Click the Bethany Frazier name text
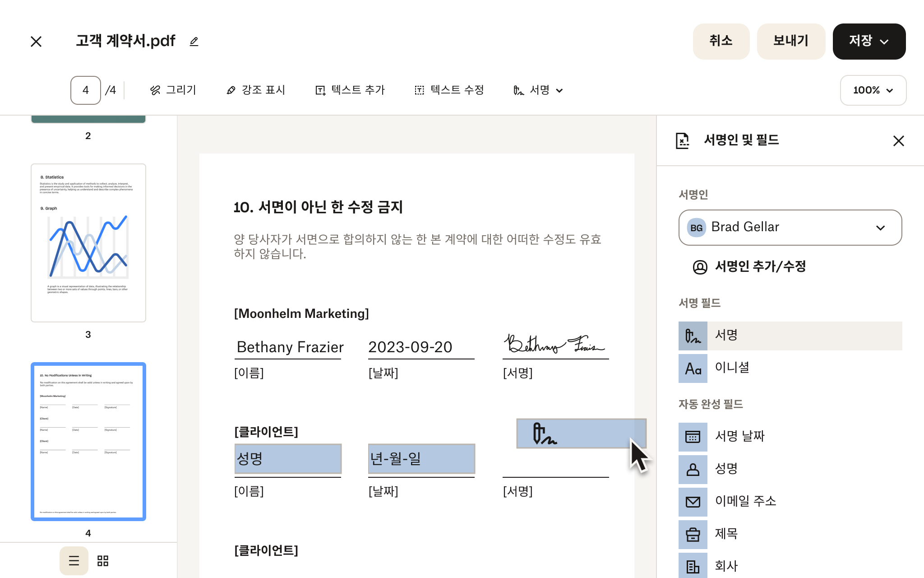This screenshot has width=924, height=578. pos(290,347)
